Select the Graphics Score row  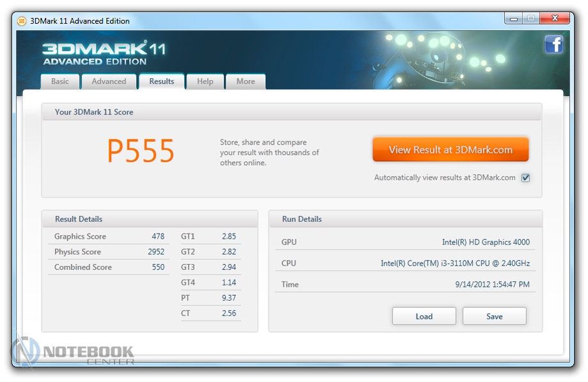(109, 237)
